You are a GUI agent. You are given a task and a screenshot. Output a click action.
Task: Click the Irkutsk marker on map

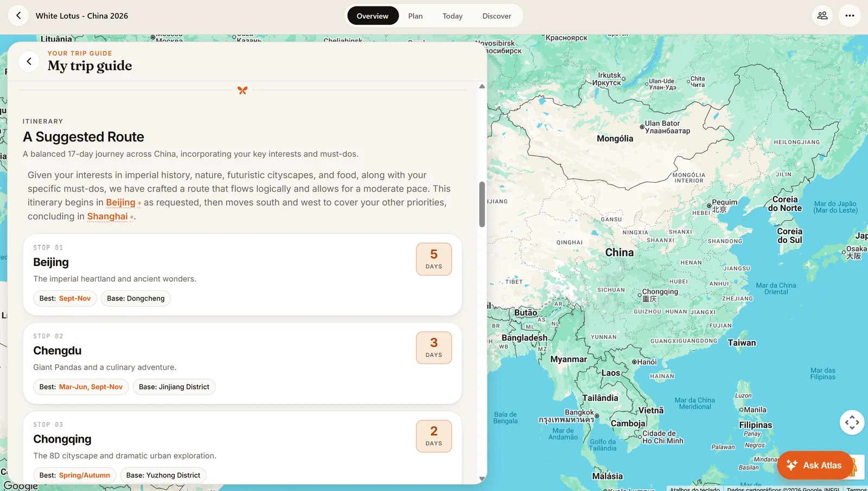click(x=623, y=79)
